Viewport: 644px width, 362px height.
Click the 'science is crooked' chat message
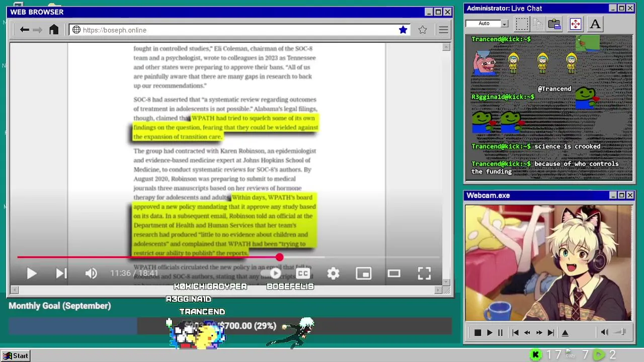point(567,146)
